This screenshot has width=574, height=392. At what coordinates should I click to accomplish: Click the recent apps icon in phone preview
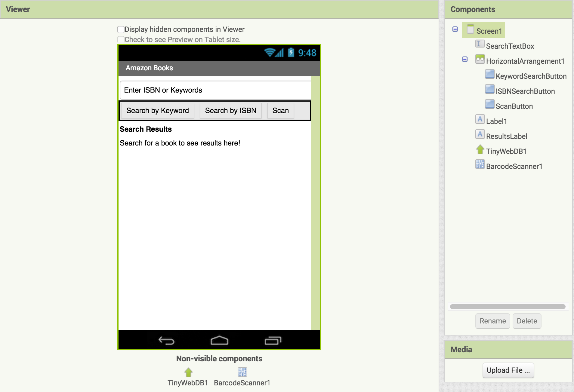pyautogui.click(x=273, y=340)
